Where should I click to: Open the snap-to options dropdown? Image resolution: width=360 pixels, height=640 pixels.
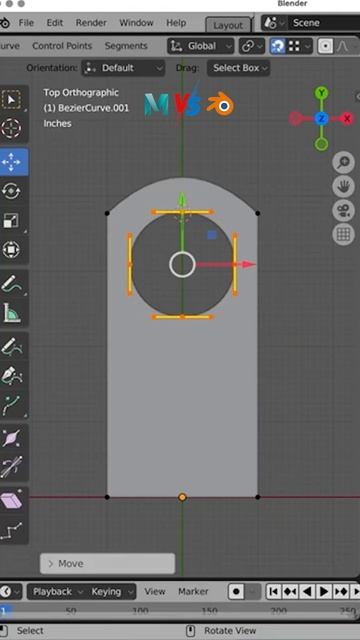300,46
